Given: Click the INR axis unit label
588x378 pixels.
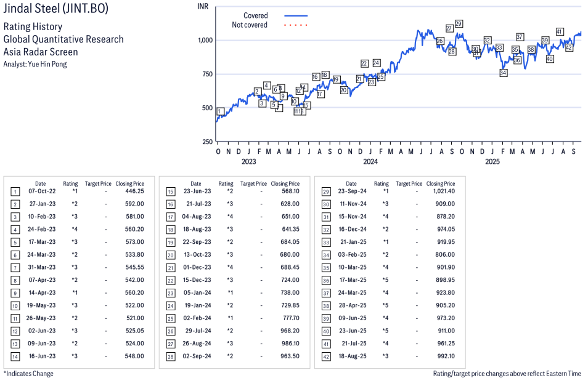Looking at the screenshot, I should tap(203, 6).
